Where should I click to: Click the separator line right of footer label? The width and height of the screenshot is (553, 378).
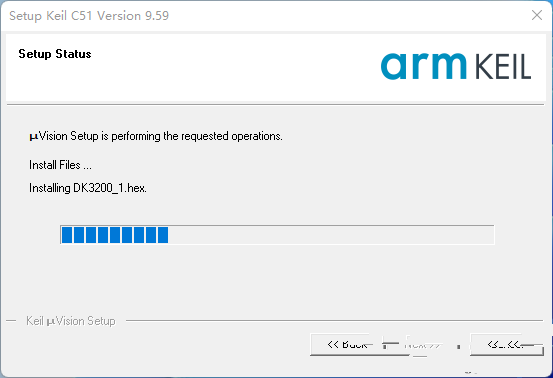pyautogui.click(x=334, y=321)
